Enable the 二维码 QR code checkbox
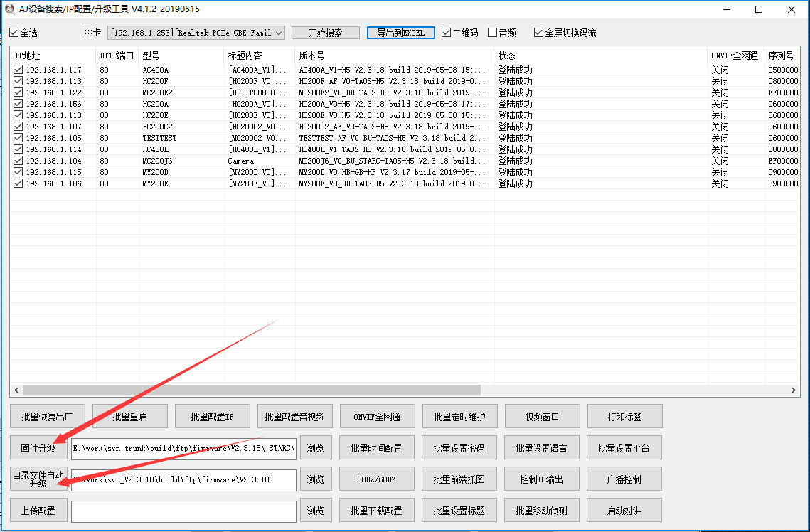This screenshot has width=810, height=532. [444, 32]
